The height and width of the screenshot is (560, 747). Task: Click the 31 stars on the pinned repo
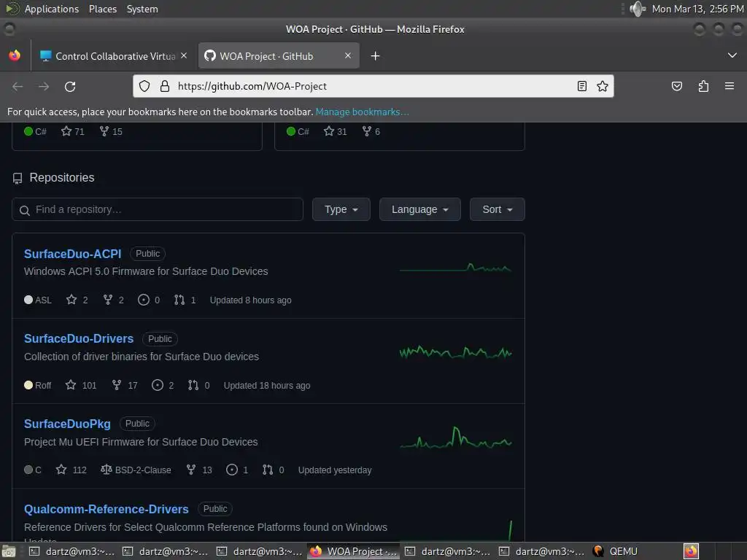[336, 131]
